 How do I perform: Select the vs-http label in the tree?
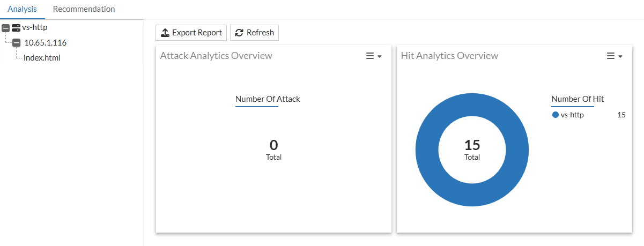[35, 27]
